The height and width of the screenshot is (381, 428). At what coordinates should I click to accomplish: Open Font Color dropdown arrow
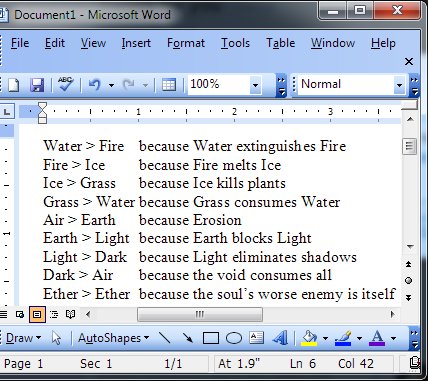point(393,338)
